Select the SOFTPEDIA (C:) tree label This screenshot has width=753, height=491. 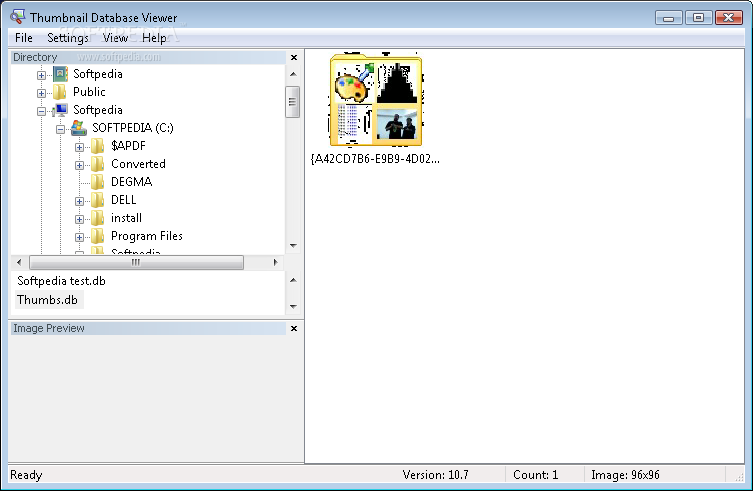coord(133,128)
